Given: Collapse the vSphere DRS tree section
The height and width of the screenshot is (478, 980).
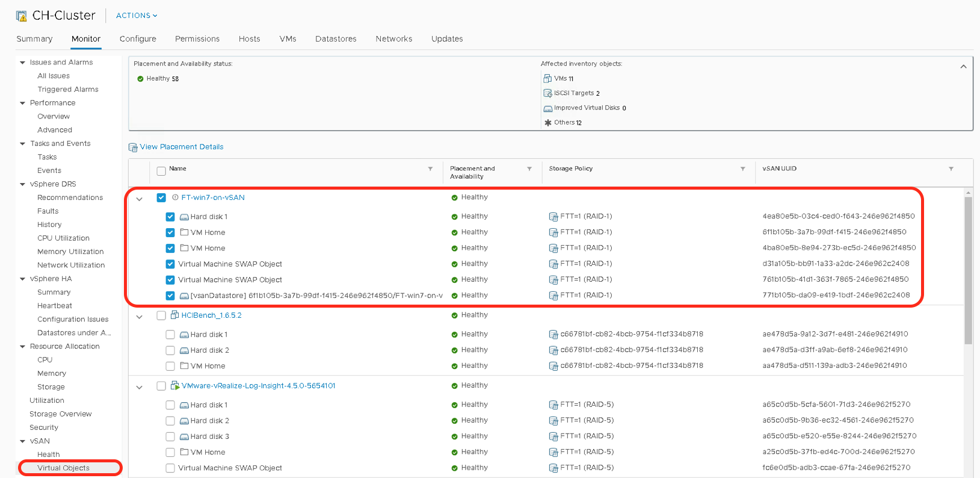Looking at the screenshot, I should click(x=23, y=184).
